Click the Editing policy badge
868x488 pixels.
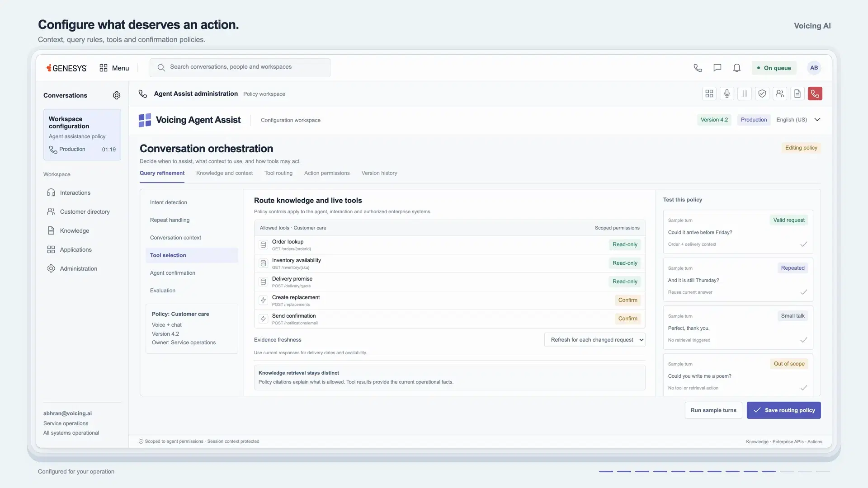click(x=801, y=148)
